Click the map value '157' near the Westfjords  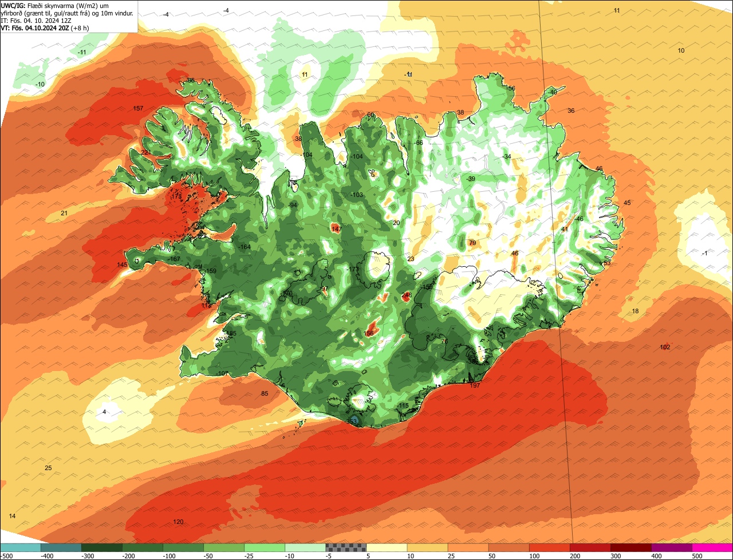coord(138,109)
